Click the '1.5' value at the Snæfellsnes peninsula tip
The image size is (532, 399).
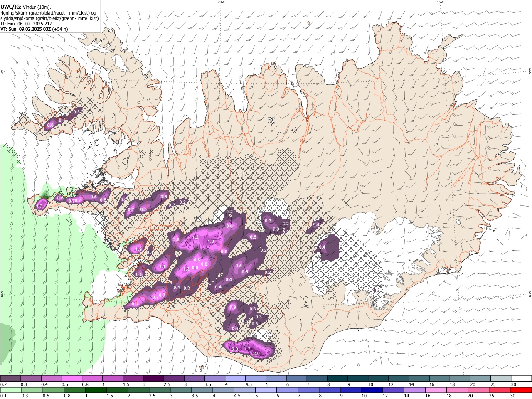[x=39, y=207]
